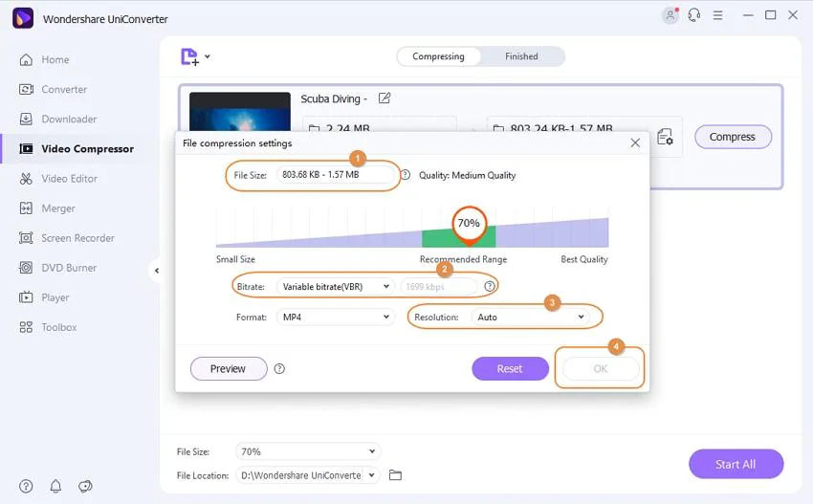Open the support headset icon
Viewport: 813px width, 504px height.
(694, 15)
